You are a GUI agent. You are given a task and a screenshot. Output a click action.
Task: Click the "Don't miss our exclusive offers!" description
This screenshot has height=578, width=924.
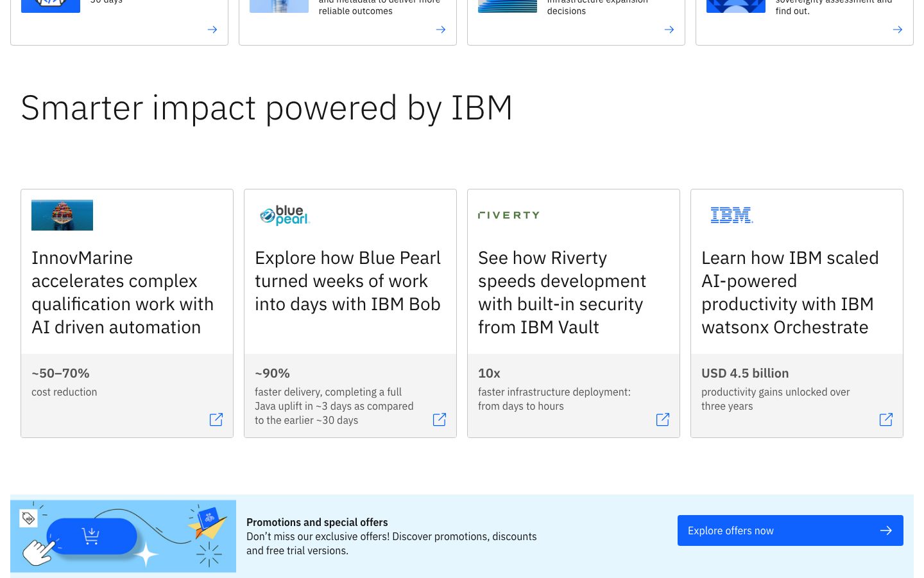pos(391,543)
